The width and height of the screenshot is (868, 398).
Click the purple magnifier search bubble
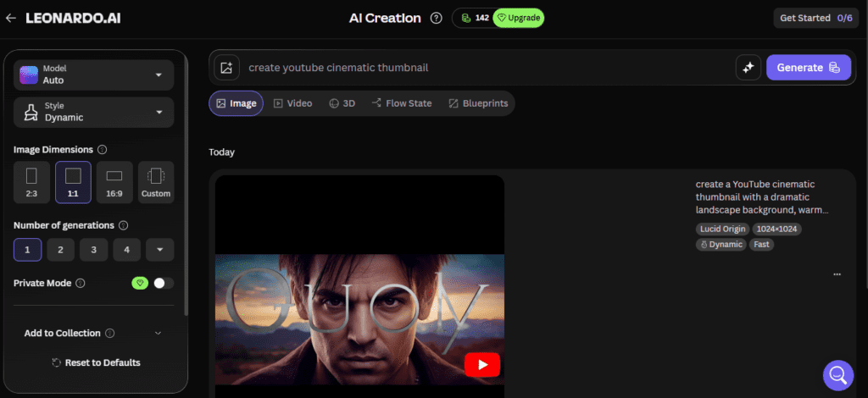[838, 376]
